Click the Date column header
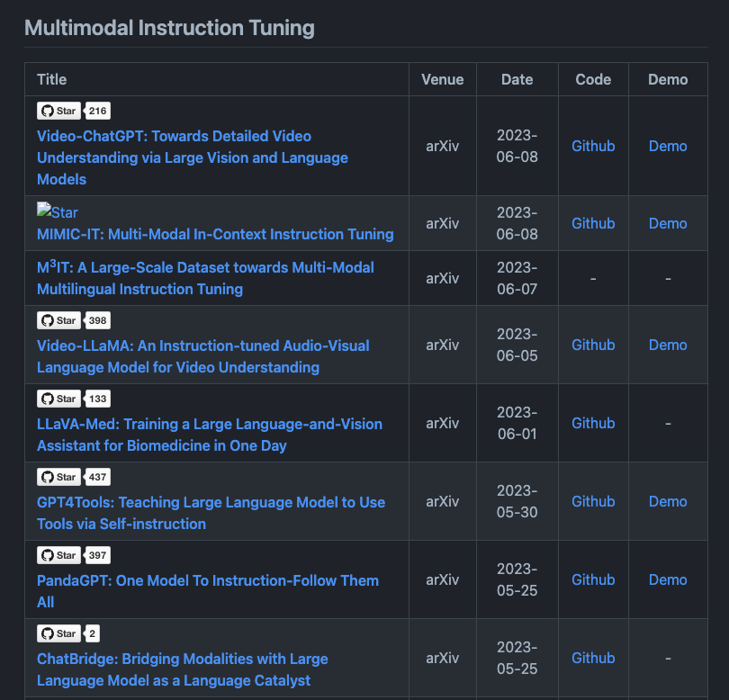The width and height of the screenshot is (729, 700). pyautogui.click(x=517, y=79)
